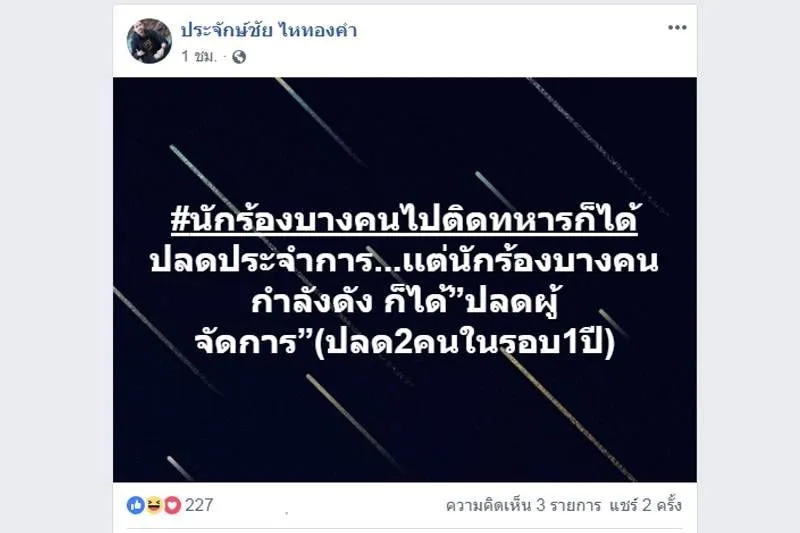Click the globe public privacy icon
The width and height of the screenshot is (800, 533).
point(239,57)
